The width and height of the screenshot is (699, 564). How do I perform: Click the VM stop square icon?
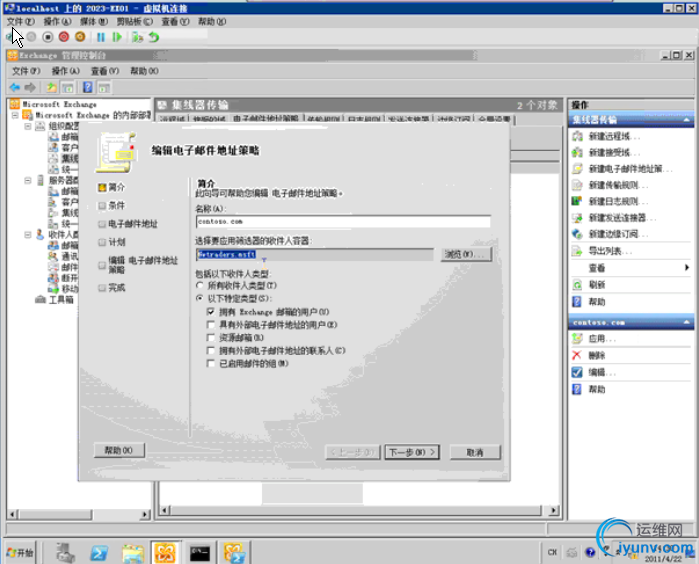[x=48, y=37]
